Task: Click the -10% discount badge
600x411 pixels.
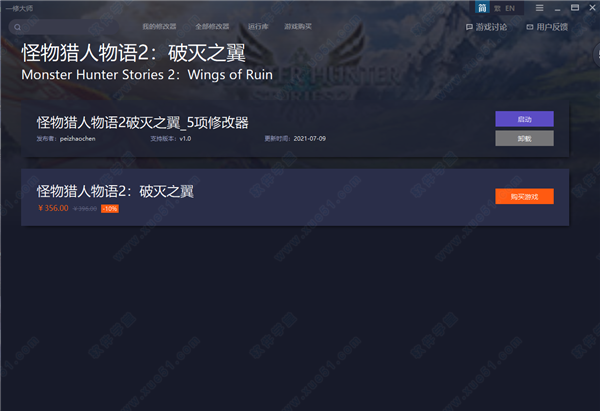Action: pos(110,209)
